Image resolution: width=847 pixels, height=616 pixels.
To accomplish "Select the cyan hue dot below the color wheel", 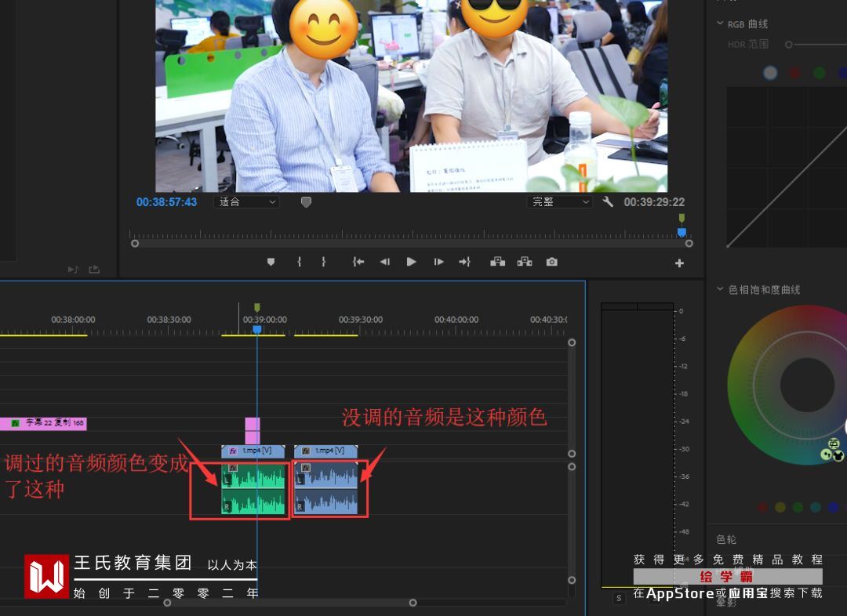I will pos(816,507).
